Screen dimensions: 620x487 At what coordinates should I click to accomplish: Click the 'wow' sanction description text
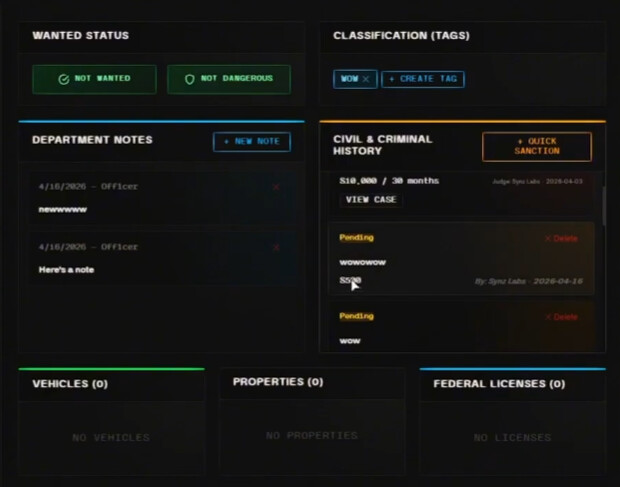[350, 341]
